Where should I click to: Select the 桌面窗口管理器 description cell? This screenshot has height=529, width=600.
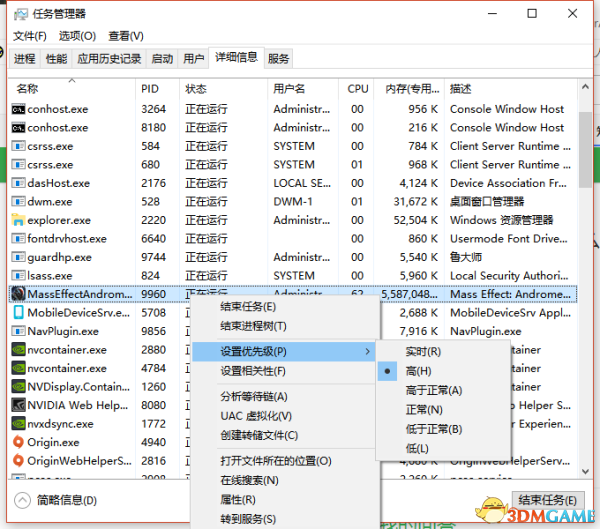coord(487,202)
